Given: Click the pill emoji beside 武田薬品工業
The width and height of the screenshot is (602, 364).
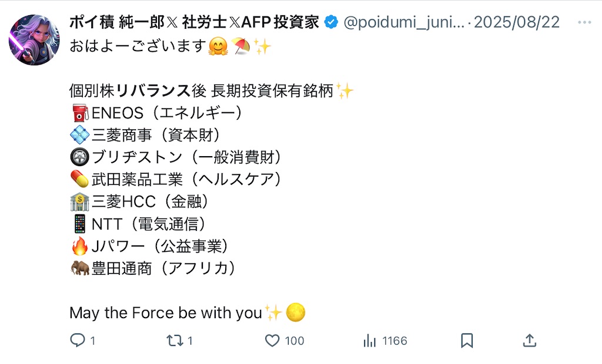Looking at the screenshot, I should [x=79, y=180].
